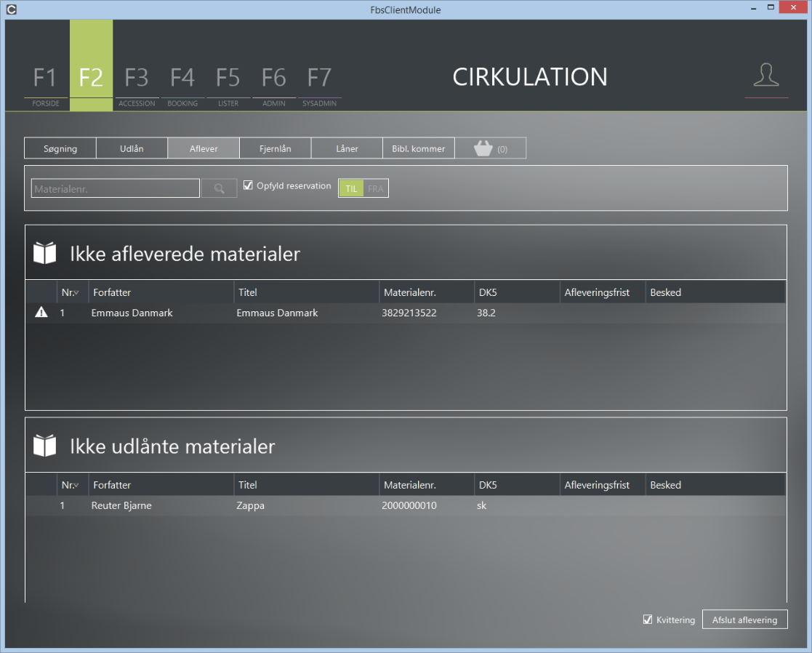
Task: Select author Reuter Bjarne
Action: (x=121, y=505)
